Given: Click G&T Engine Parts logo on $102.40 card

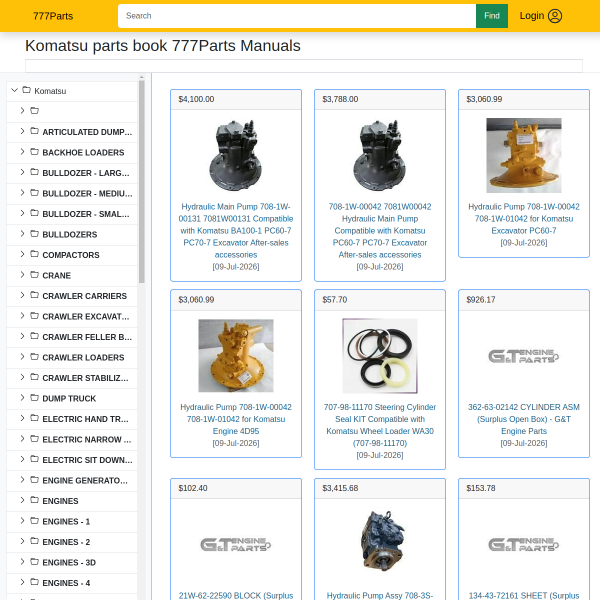Looking at the screenshot, I should (x=236, y=544).
